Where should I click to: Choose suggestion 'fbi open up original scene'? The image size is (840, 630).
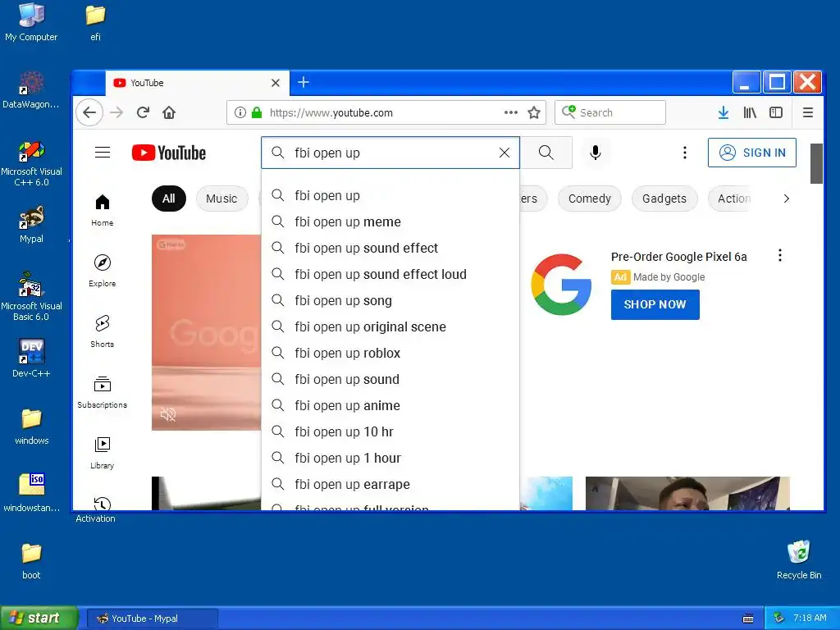[x=390, y=326]
